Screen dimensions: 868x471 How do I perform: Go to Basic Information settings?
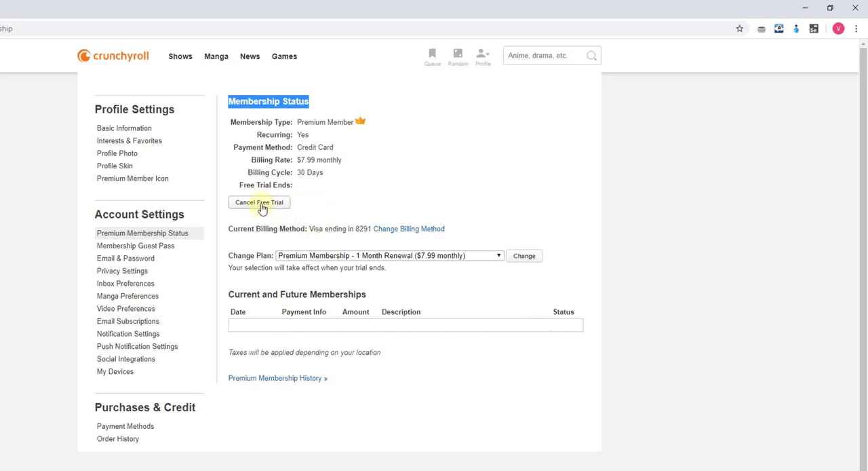[x=124, y=128]
